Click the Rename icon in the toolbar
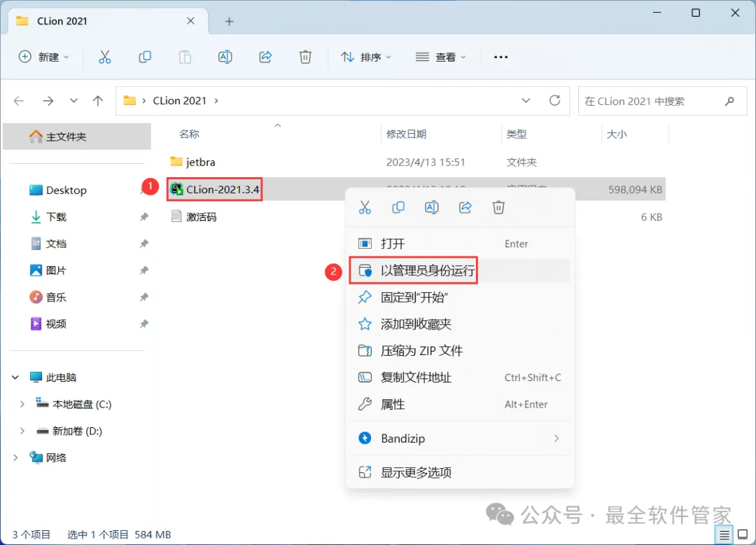The image size is (756, 545). 225,57
